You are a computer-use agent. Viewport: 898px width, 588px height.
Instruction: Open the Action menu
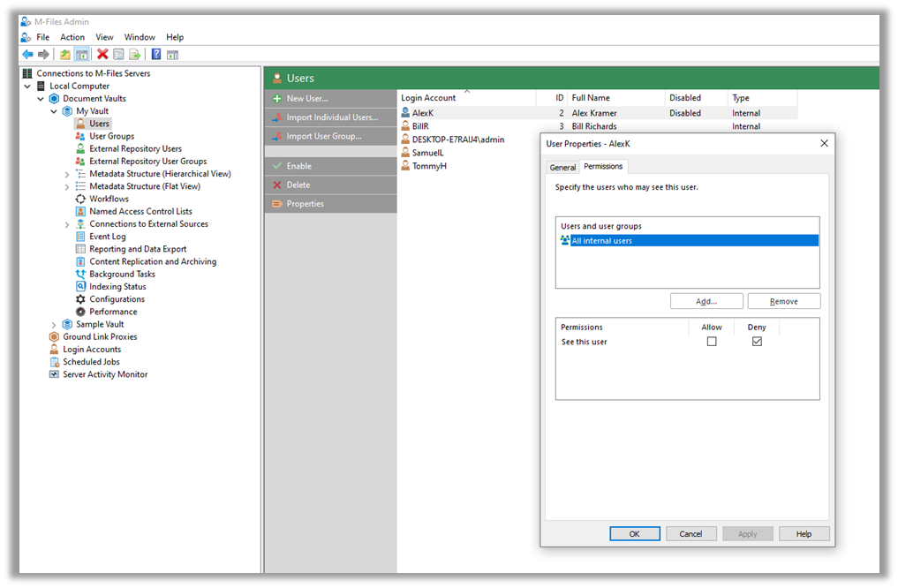(72, 37)
